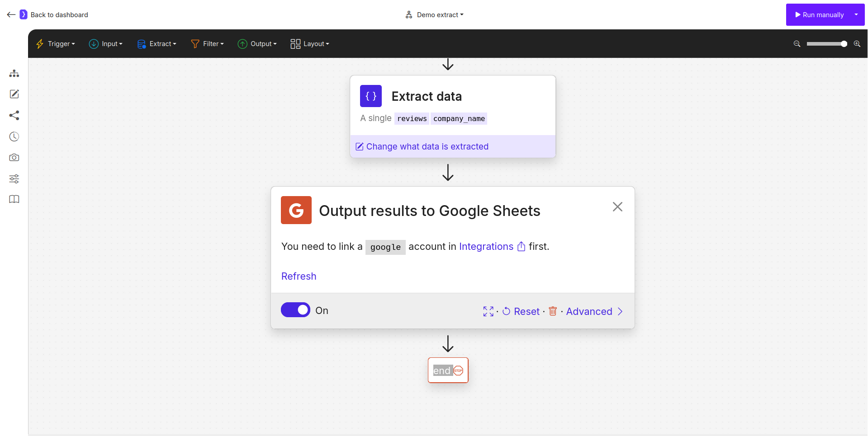Adjust the zoom slider in the toolbar

(x=826, y=44)
